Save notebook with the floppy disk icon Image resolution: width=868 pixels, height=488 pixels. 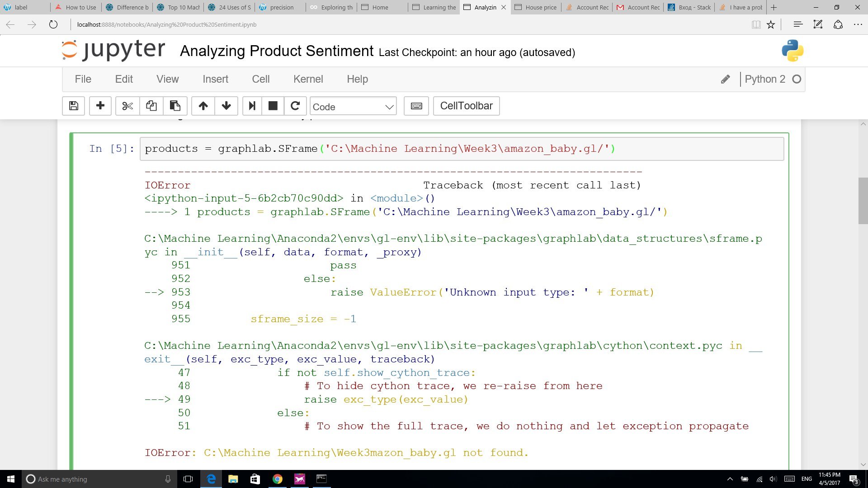click(x=73, y=106)
